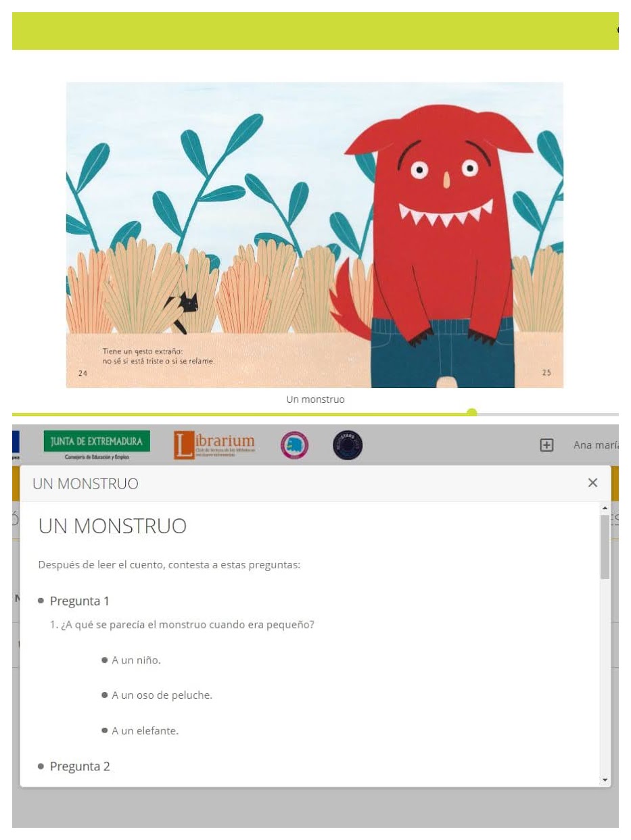
Task: Click the dialog vertical scrollbar thumb
Action: [605, 547]
